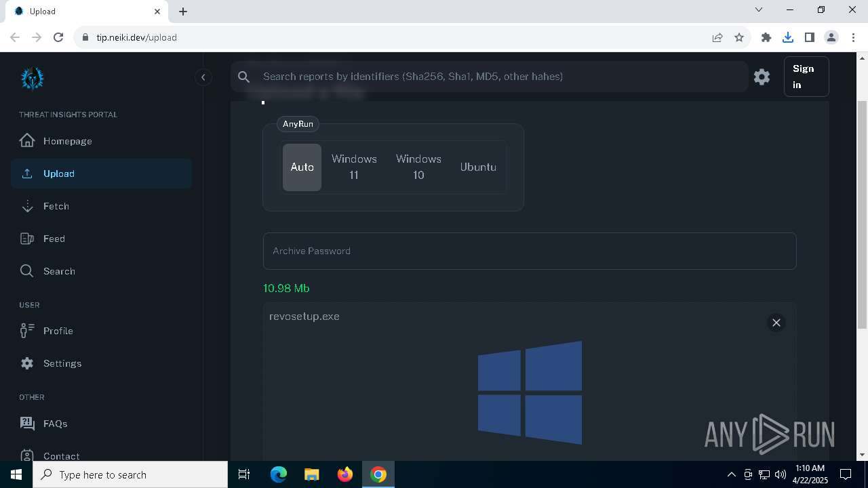Select Upload in the sidebar
This screenshot has height=488, width=868.
pos(101,174)
